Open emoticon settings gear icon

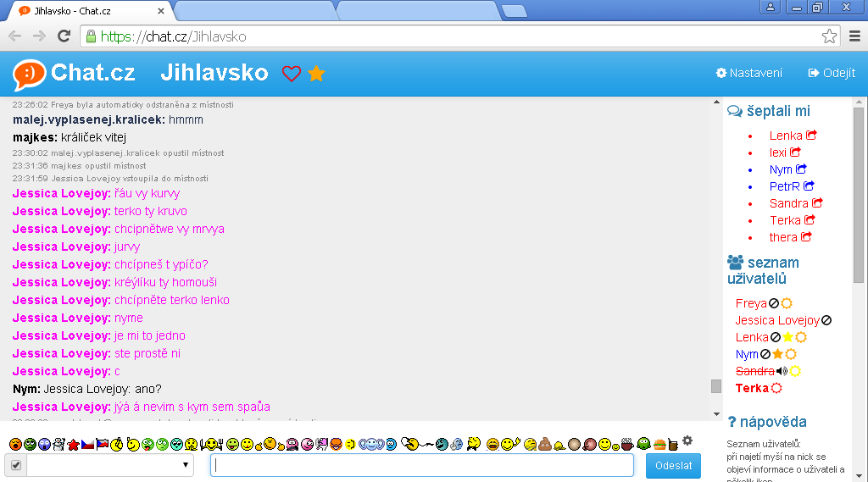tap(687, 440)
